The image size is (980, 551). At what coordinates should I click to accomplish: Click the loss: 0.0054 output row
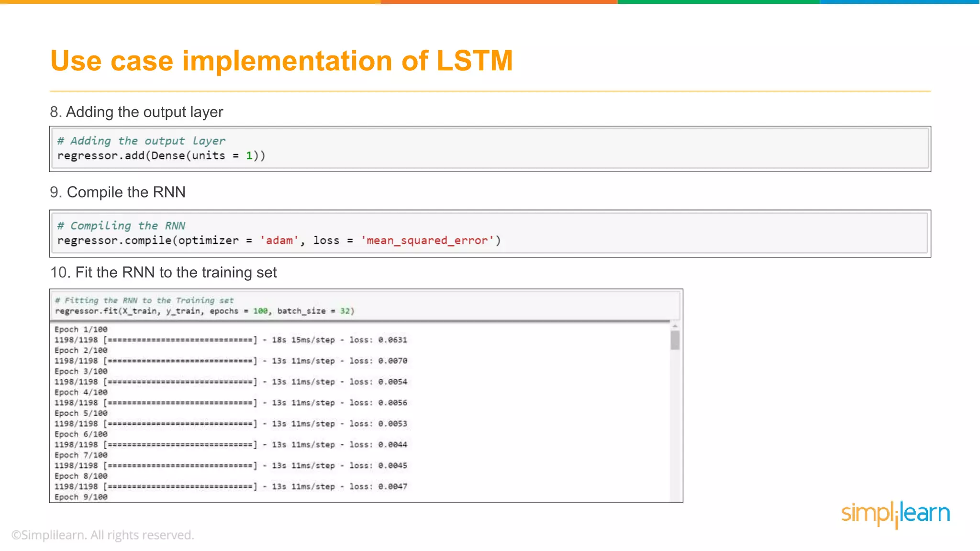[x=231, y=382]
